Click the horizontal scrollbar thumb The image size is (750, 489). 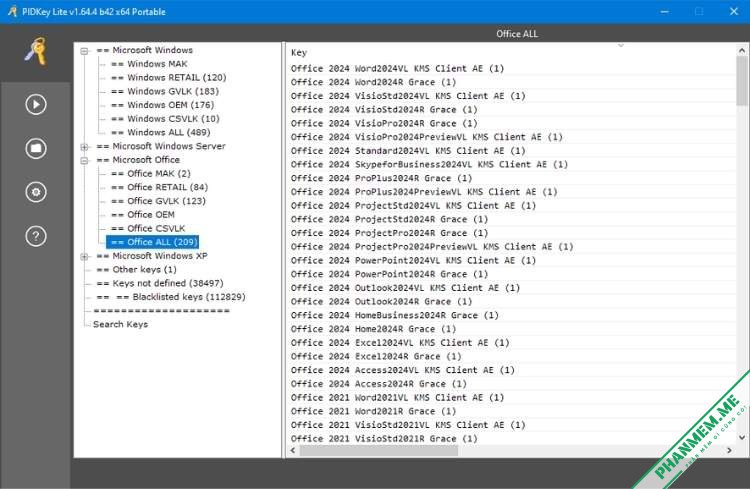379,450
